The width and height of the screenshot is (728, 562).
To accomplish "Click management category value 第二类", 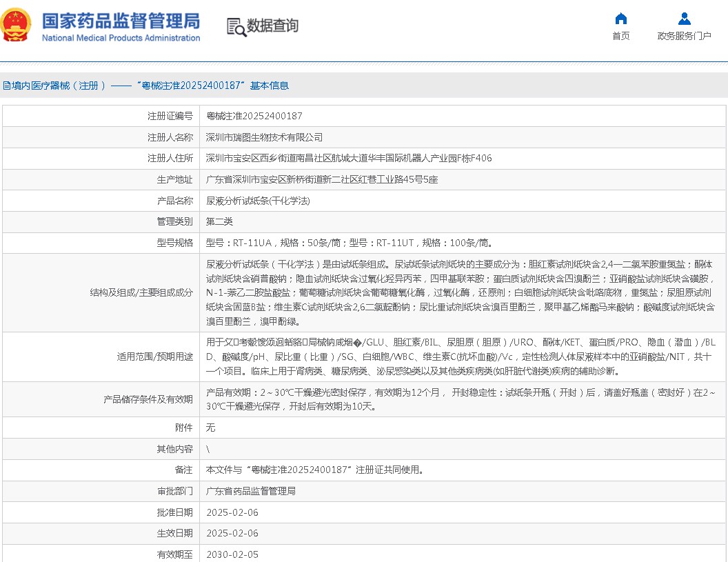I will click(220, 221).
